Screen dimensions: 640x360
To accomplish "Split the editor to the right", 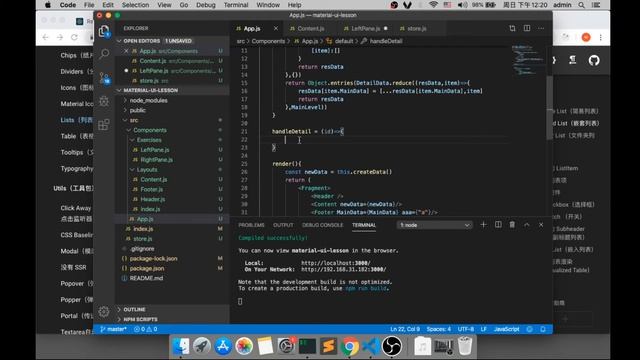I will coord(527,28).
